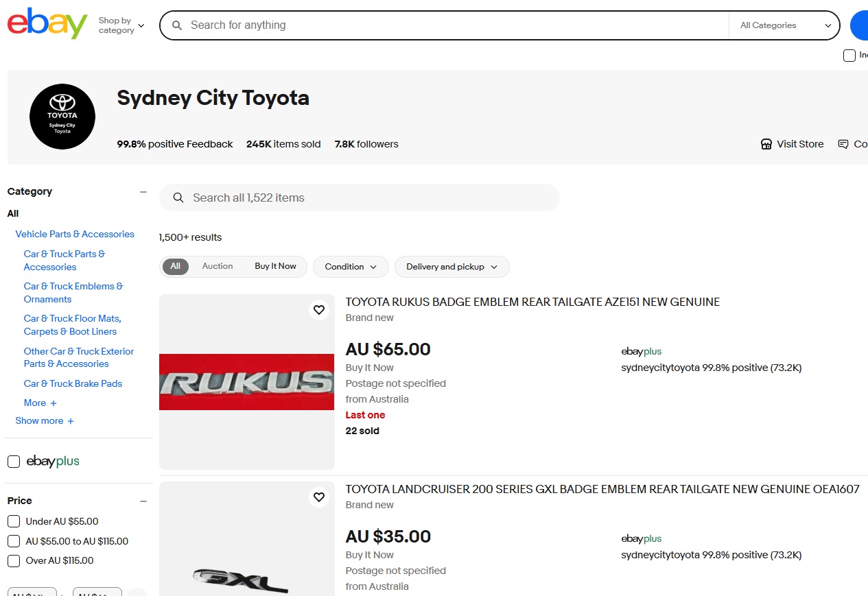The height and width of the screenshot is (596, 868).
Task: Click the magnifier icon in store search
Action: tap(178, 198)
